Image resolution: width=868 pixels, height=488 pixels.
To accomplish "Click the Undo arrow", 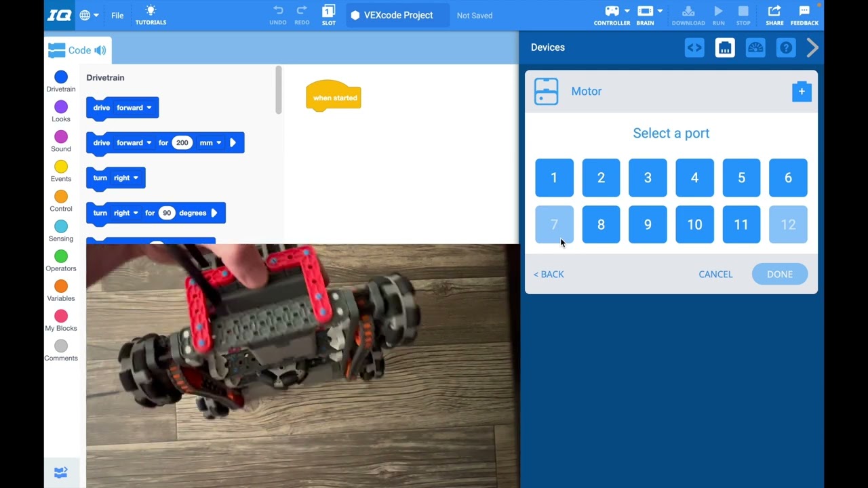I will (x=278, y=15).
